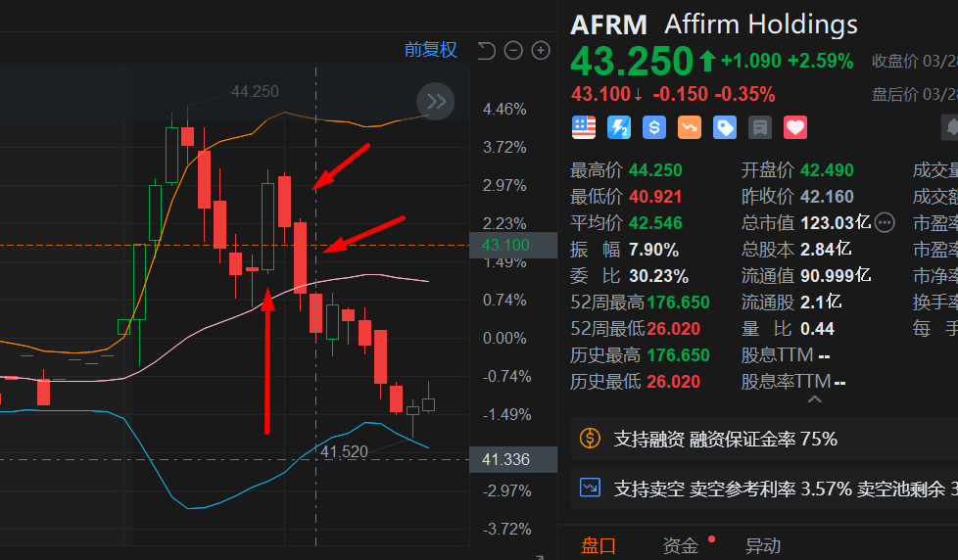Collapse the quote details with up chevron
This screenshot has height=560, width=958.
(x=814, y=399)
